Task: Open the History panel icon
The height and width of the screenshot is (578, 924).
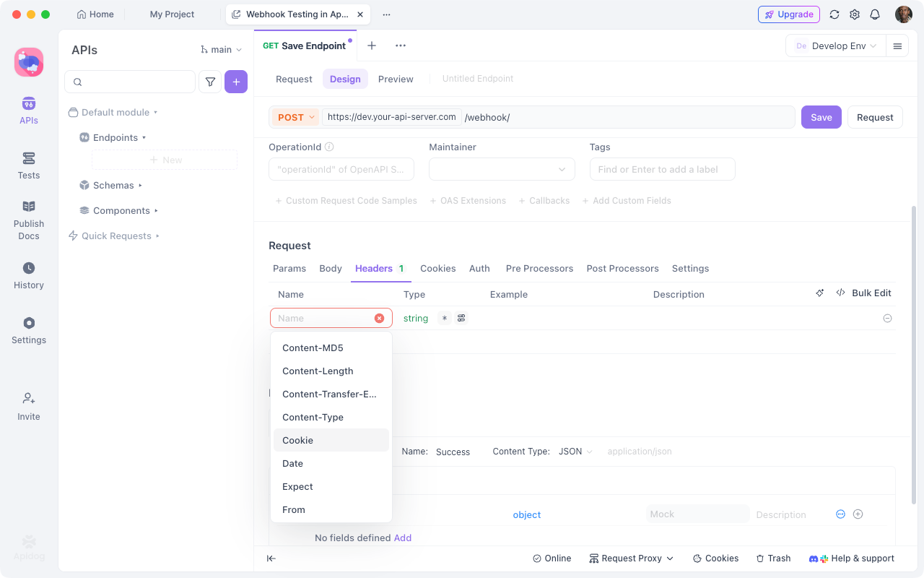Action: tap(29, 275)
